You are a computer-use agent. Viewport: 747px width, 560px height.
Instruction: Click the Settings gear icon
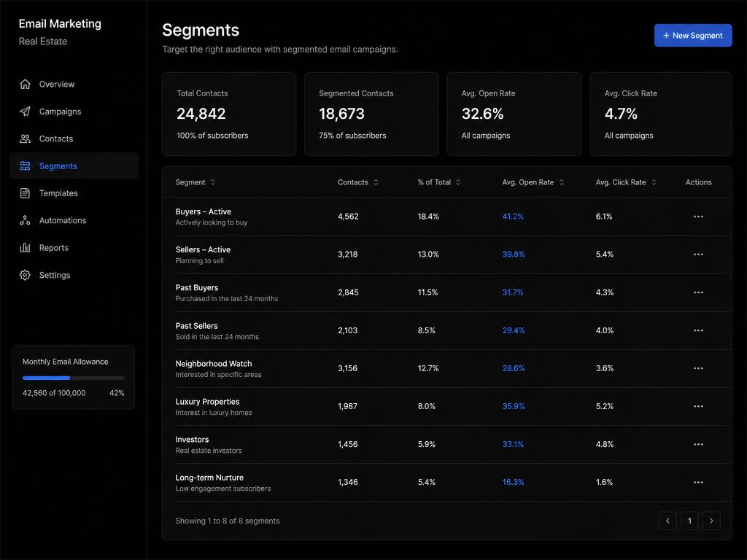(x=26, y=275)
